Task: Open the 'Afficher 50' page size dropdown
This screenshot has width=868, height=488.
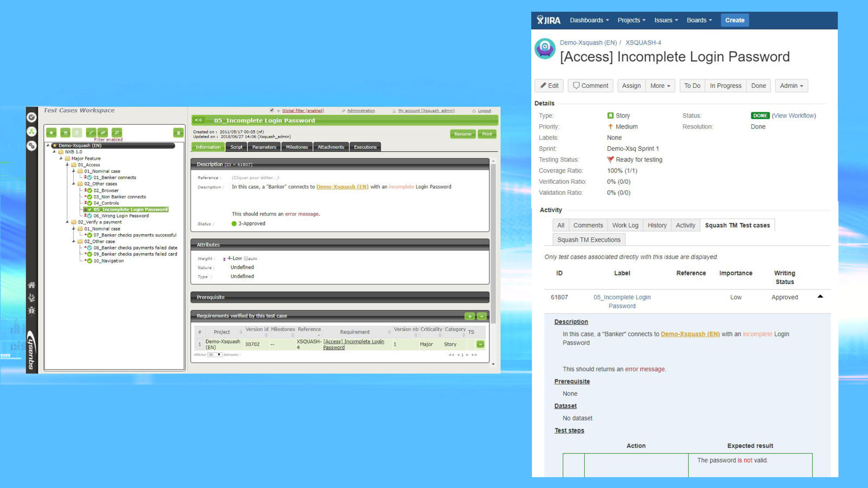Action: (215, 355)
